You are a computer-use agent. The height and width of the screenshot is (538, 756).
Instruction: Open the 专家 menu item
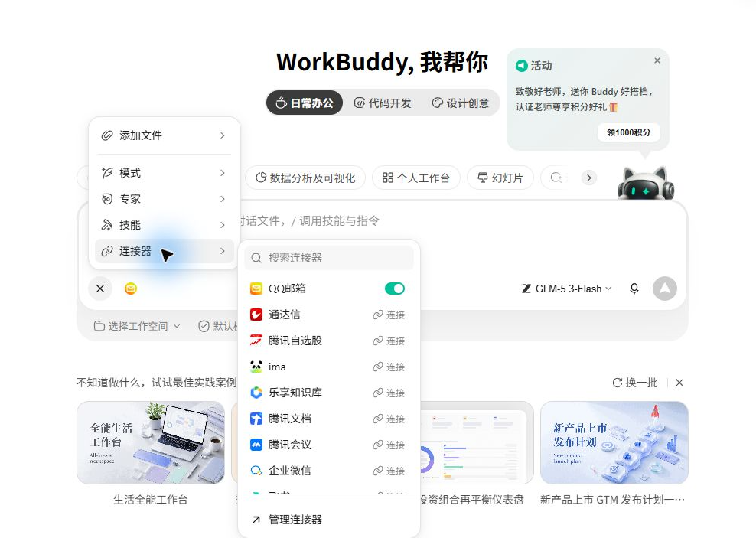(165, 199)
